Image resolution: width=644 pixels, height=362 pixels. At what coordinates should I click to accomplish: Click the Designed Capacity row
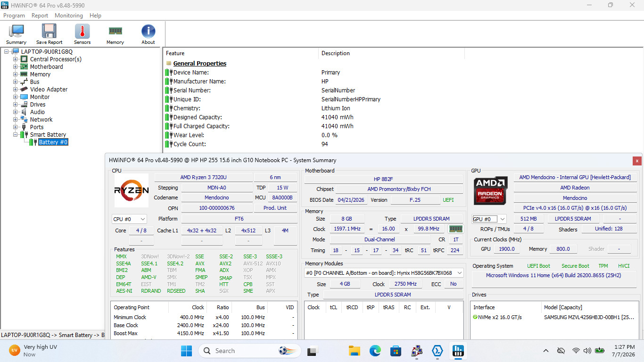259,117
